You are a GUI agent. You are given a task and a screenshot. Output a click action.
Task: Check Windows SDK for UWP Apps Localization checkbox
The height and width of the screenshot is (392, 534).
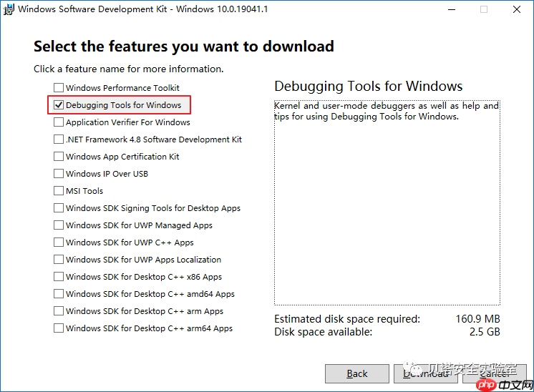pos(59,259)
